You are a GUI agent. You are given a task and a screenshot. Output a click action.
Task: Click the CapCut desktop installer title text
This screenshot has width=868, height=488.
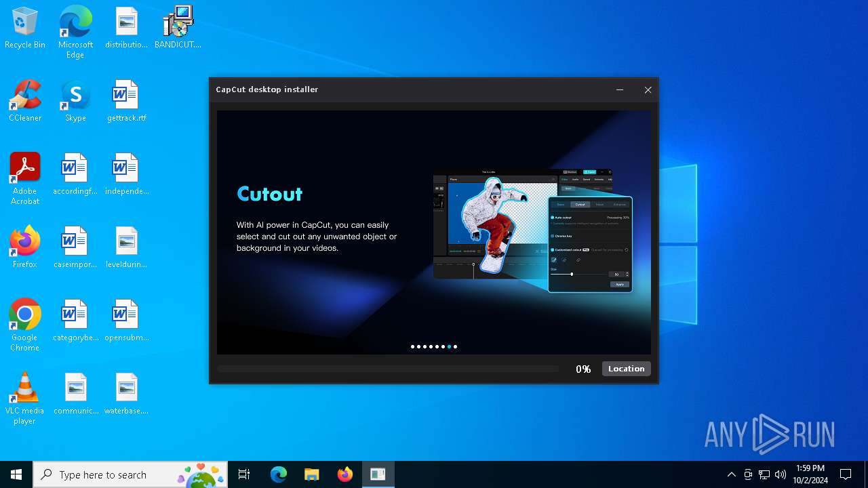coord(267,89)
